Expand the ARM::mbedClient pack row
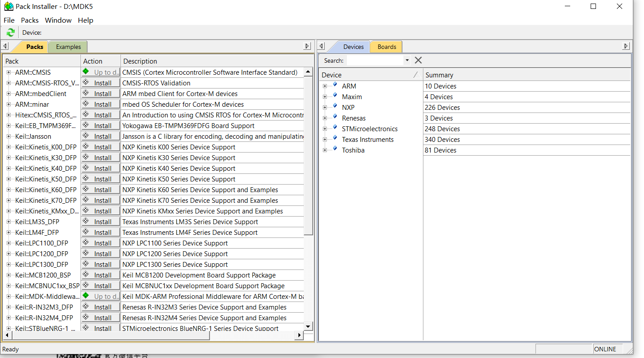The width and height of the screenshot is (644, 358). click(8, 93)
